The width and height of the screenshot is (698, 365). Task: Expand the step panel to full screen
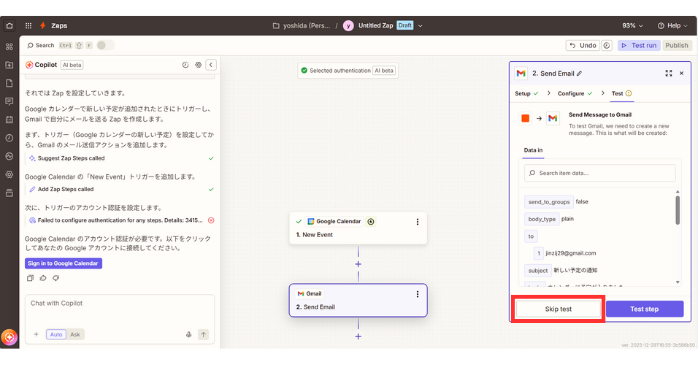tap(669, 73)
